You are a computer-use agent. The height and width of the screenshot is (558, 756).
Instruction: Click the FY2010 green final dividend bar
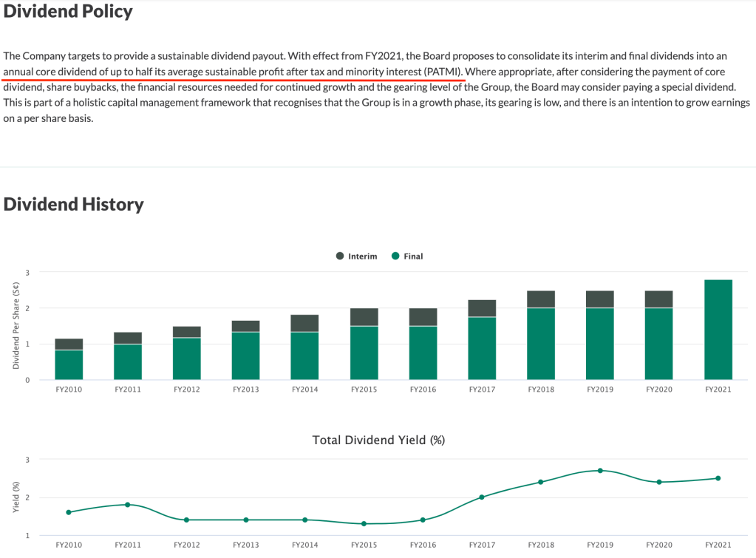pyautogui.click(x=69, y=364)
